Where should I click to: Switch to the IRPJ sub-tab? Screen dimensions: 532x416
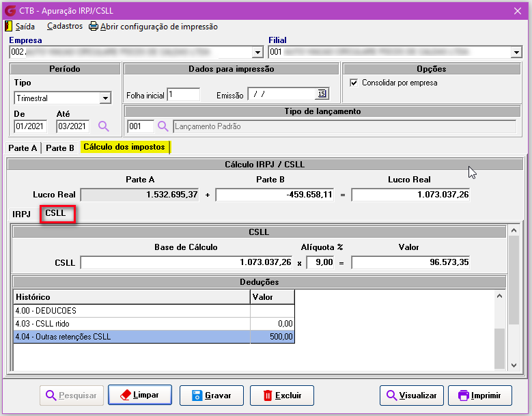tap(21, 214)
